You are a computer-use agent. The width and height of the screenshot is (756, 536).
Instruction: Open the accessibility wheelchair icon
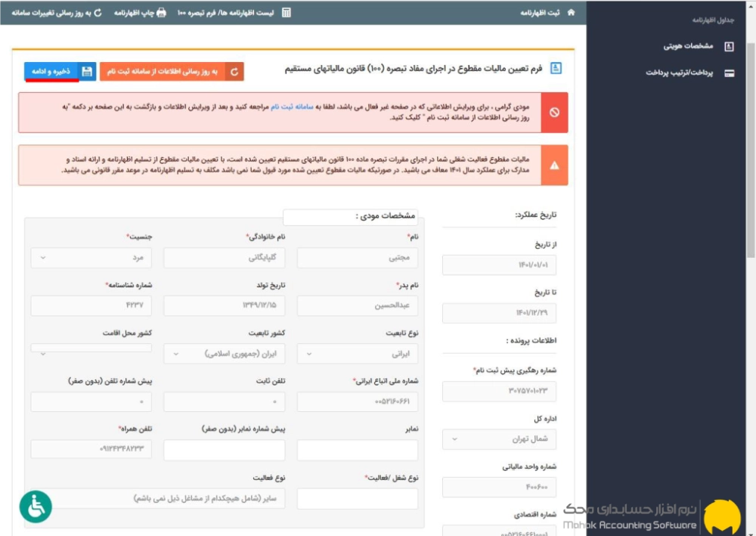click(36, 507)
